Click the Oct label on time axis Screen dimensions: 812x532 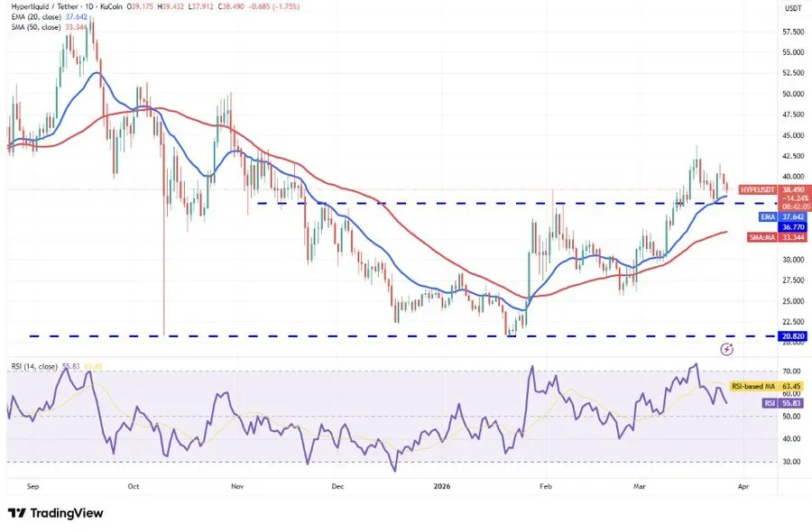click(x=134, y=486)
